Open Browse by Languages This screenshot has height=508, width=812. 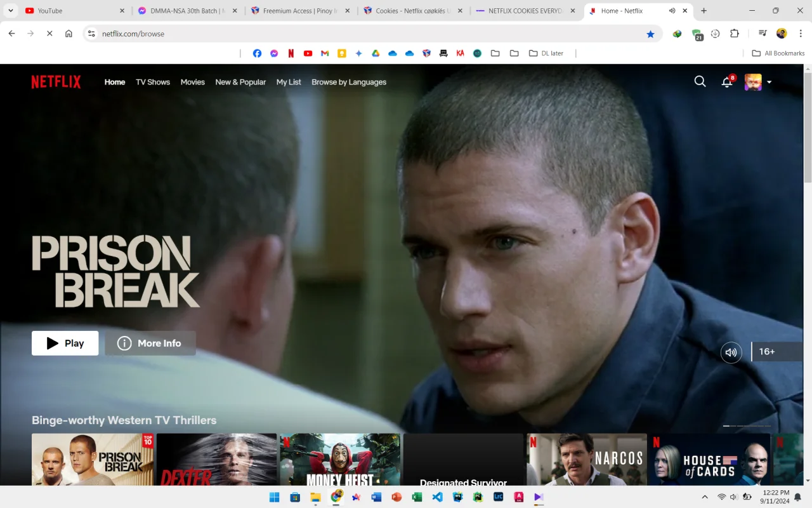click(349, 82)
